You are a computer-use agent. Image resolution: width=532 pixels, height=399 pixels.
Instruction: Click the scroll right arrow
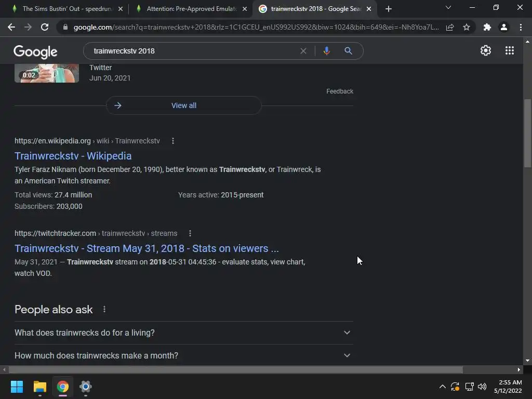click(519, 369)
